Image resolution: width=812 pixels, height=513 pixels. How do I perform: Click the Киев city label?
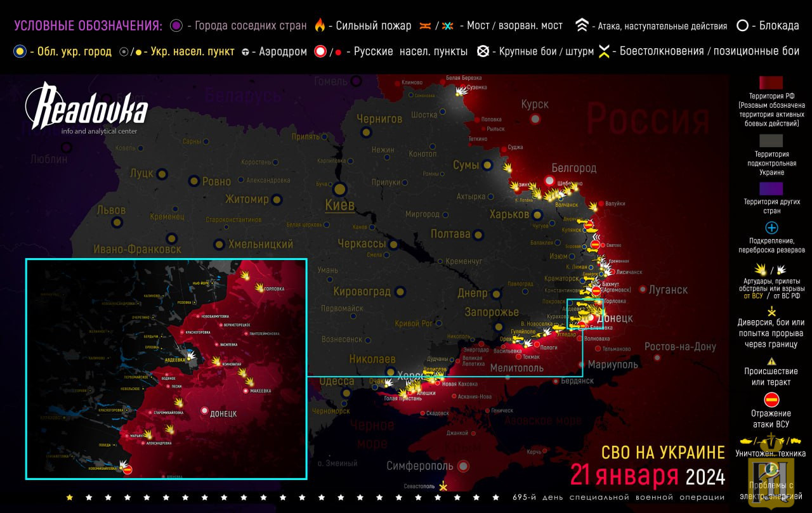click(x=339, y=205)
